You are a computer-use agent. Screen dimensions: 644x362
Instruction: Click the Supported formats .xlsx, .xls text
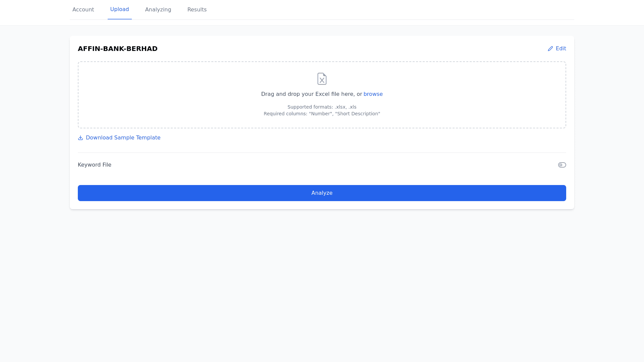pos(322,107)
